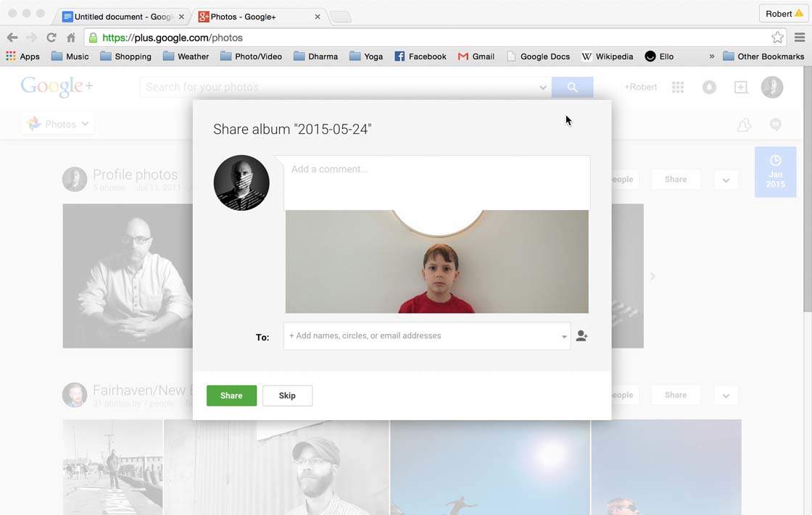Go to the browser home icon
The width and height of the screenshot is (812, 515).
pyautogui.click(x=71, y=38)
